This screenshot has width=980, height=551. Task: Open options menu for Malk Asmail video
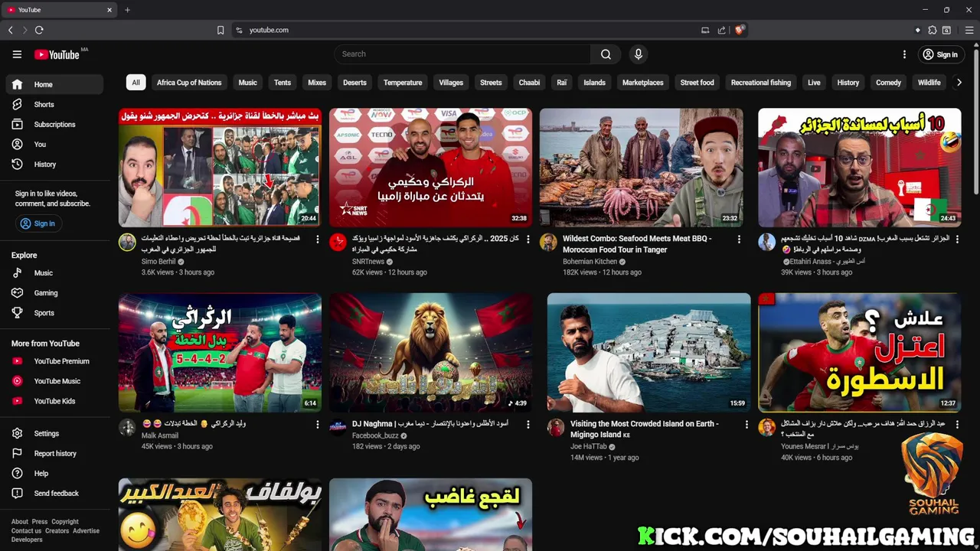click(x=317, y=424)
